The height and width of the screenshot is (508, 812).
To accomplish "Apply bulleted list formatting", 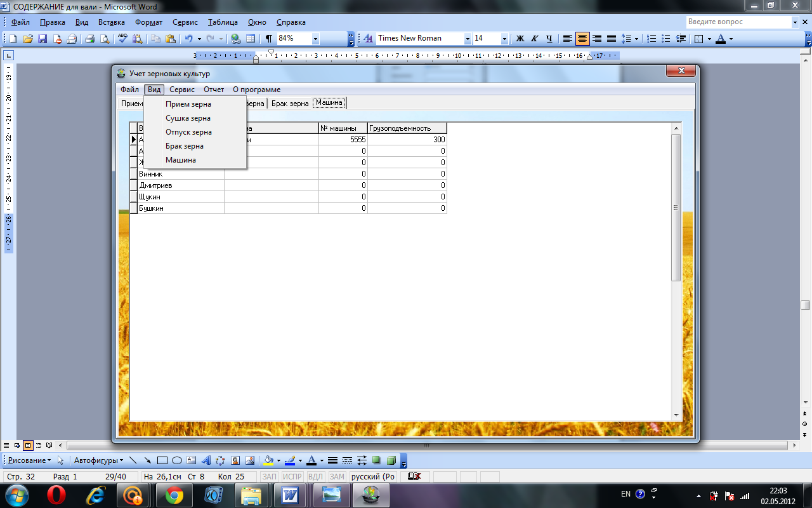I will tap(666, 39).
